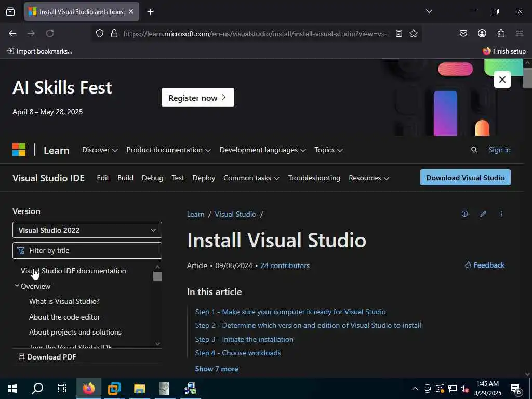Go to Step 3 Initiate the installation

click(244, 339)
